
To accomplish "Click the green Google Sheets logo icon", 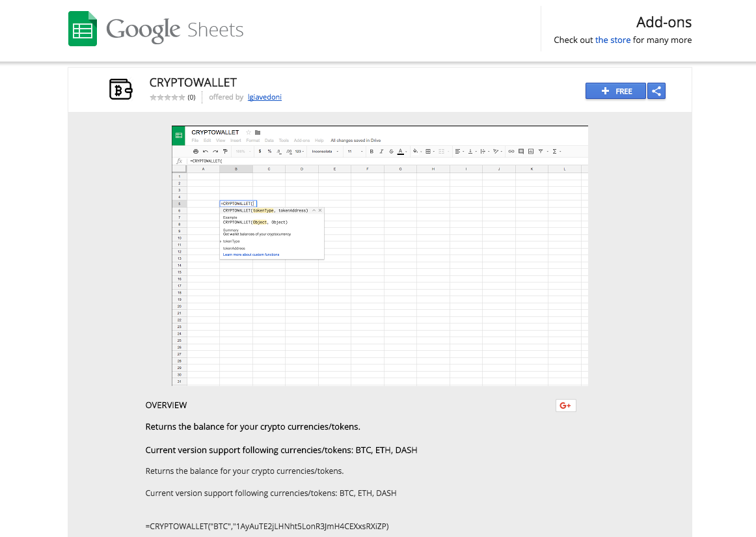I will 83,29.
